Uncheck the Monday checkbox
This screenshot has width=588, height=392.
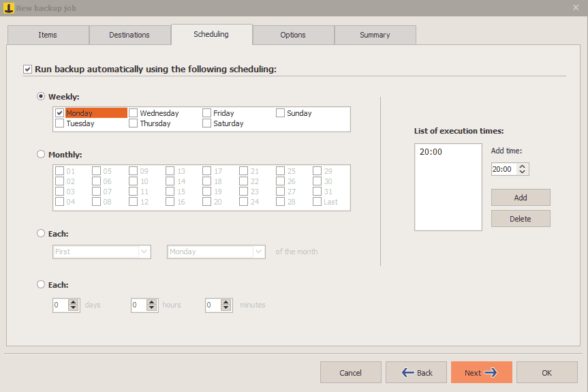click(x=59, y=113)
